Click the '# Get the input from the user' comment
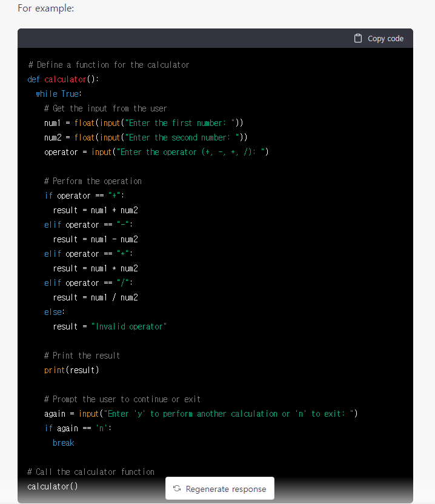The width and height of the screenshot is (435, 504). pos(105,108)
